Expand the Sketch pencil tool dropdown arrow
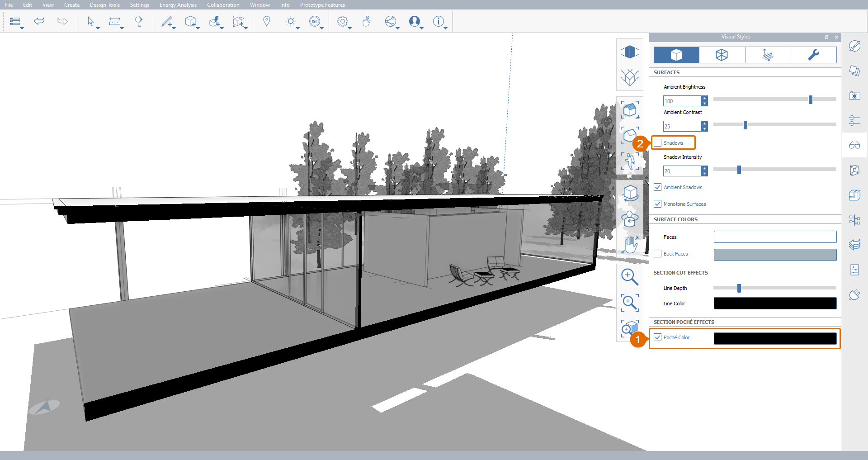This screenshot has height=460, width=868. (x=174, y=28)
